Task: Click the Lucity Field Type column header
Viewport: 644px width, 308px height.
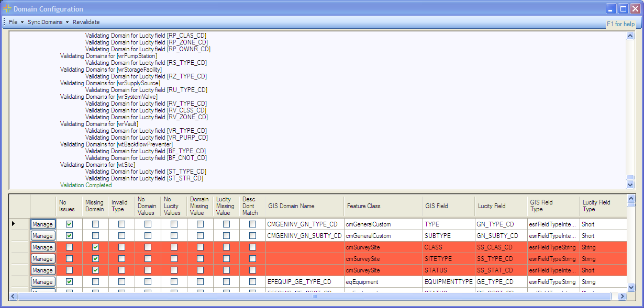Action: (x=603, y=206)
